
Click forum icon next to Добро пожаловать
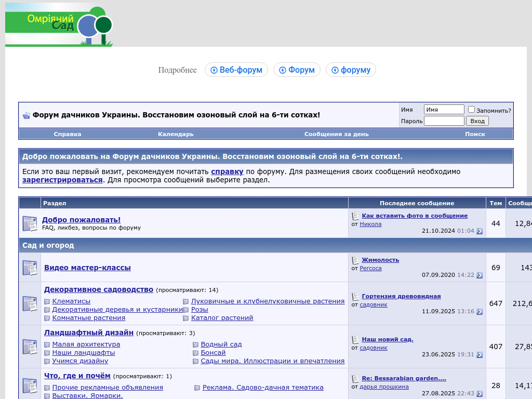coord(30,223)
